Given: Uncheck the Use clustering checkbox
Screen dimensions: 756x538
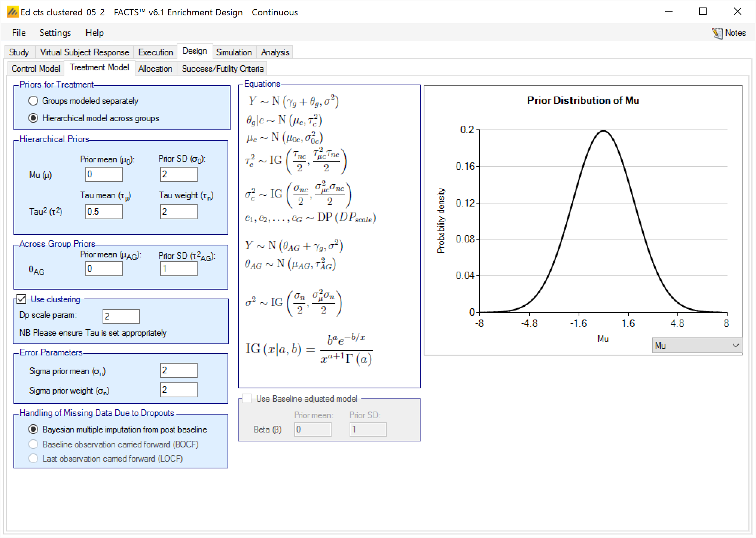Looking at the screenshot, I should click(22, 299).
